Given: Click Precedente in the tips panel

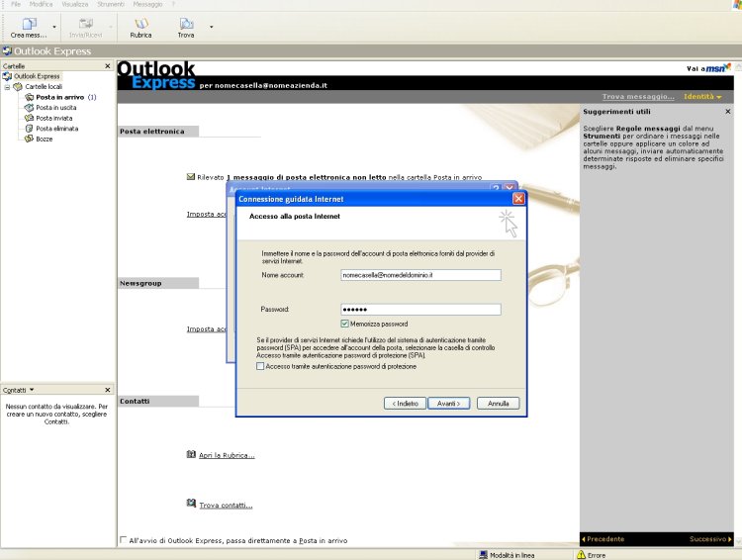Looking at the screenshot, I should click(603, 539).
